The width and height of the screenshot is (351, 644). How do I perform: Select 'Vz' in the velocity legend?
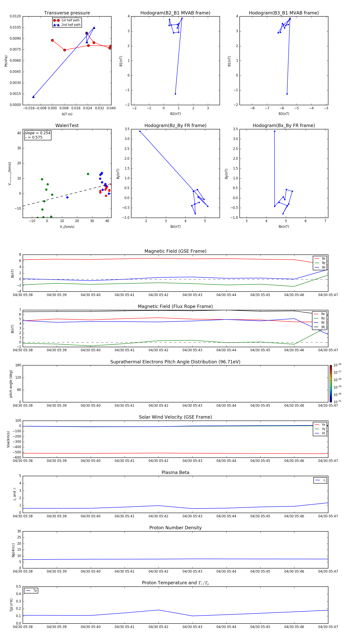tap(320, 433)
